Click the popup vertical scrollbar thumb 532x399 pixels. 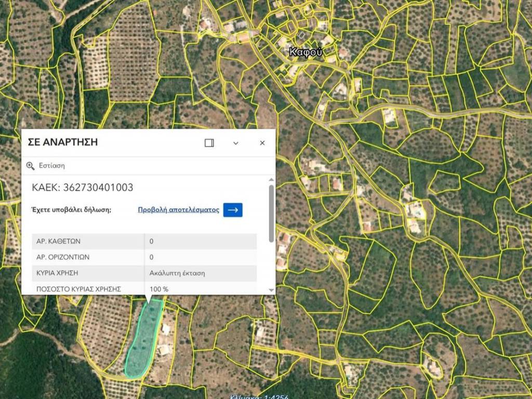[x=271, y=213]
